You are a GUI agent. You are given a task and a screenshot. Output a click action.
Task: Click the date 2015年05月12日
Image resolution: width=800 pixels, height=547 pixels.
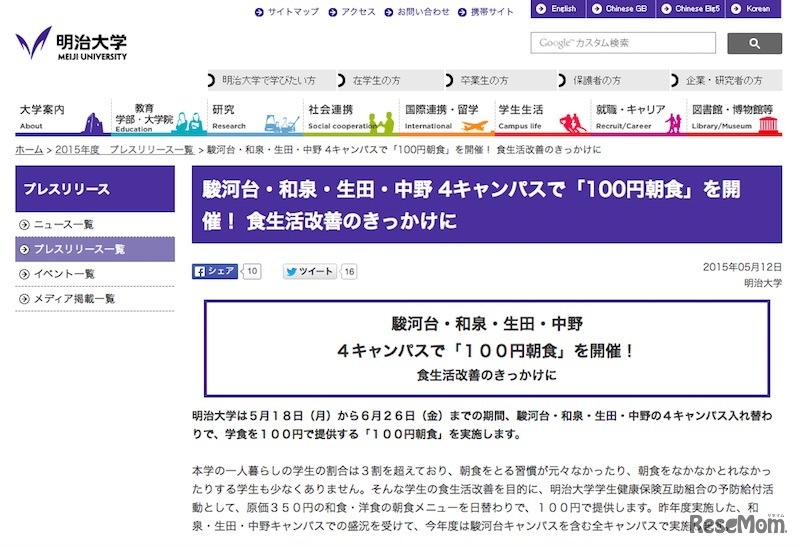coord(742,267)
